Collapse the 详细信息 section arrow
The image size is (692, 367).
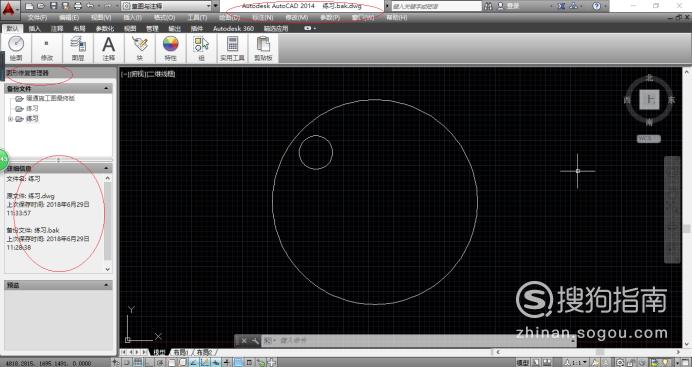(x=106, y=168)
